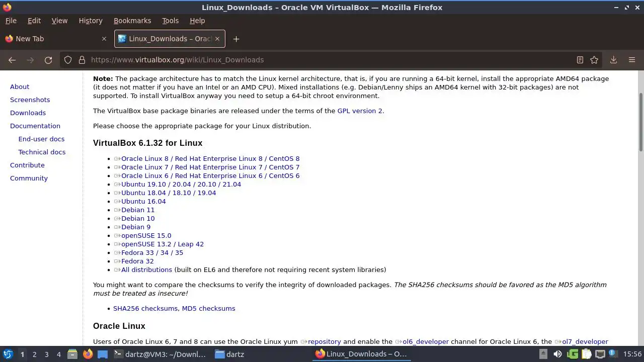Screen dimensions: 644x362
Task: Open the Bookmarks menu
Action: pos(132,21)
